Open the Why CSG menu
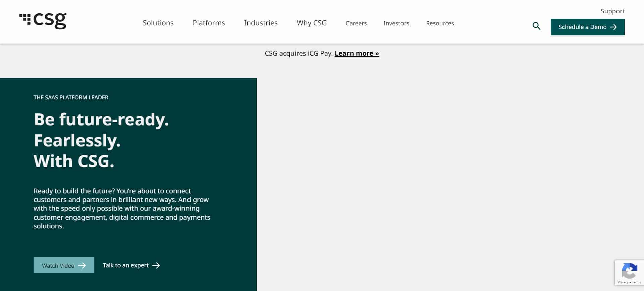The height and width of the screenshot is (291, 644). coord(312,23)
